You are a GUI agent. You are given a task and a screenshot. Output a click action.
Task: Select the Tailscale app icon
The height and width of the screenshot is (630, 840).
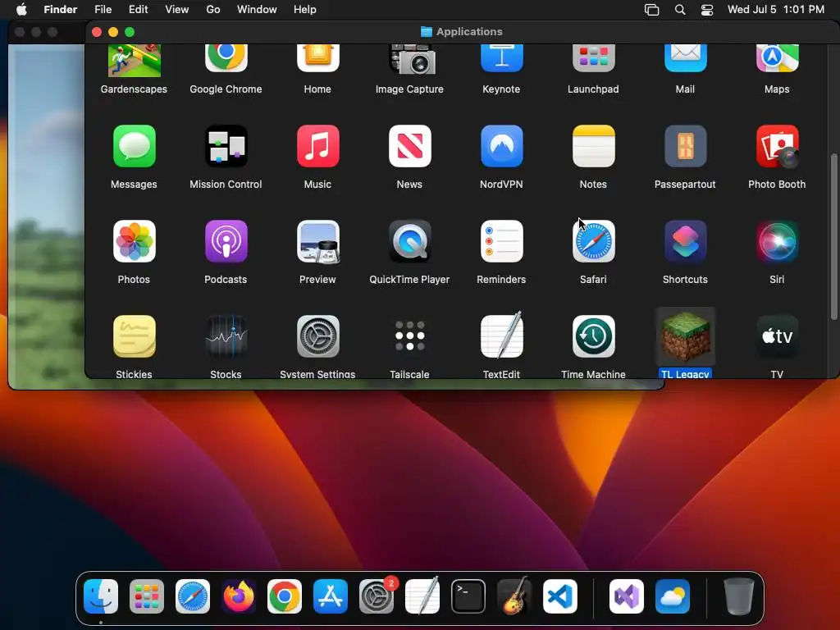tap(410, 336)
